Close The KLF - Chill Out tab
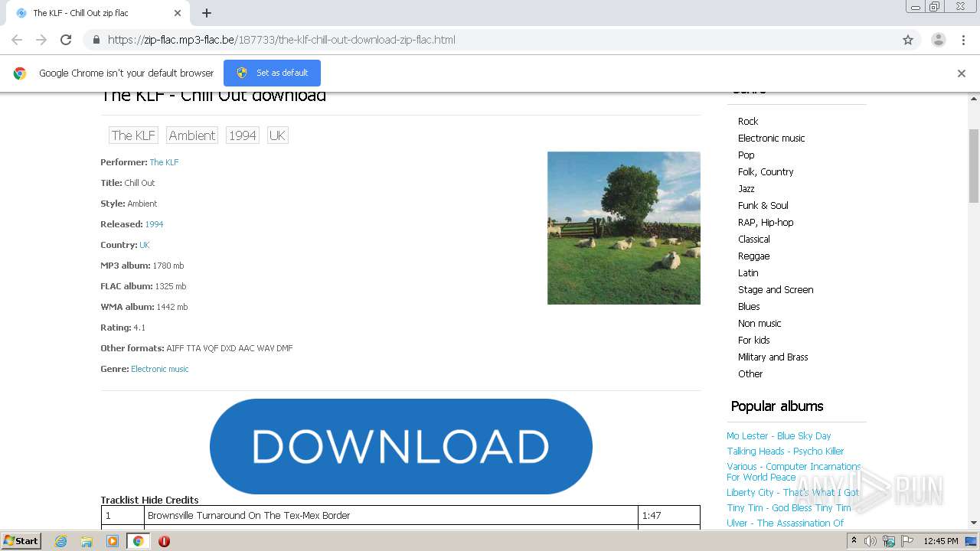The image size is (980, 551). pyautogui.click(x=178, y=13)
